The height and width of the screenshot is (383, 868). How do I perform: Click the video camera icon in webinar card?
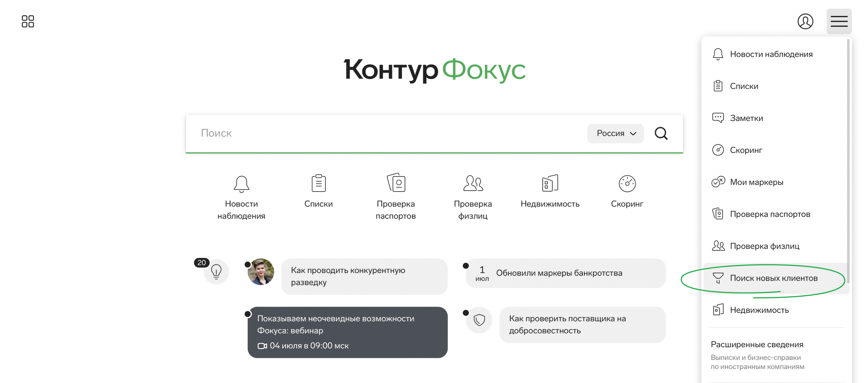[x=262, y=346]
